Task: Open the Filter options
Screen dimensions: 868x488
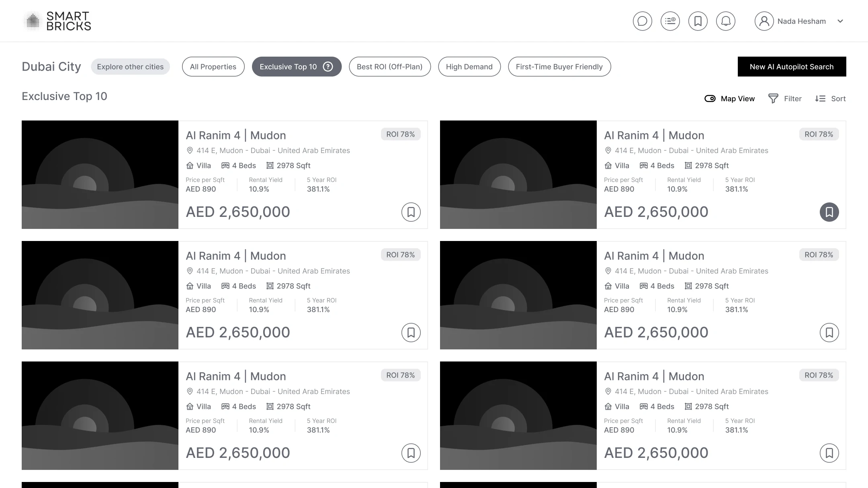Action: [x=784, y=98]
